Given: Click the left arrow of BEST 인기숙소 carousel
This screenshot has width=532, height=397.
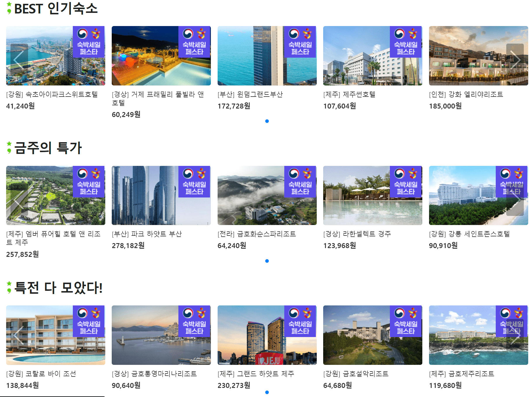Looking at the screenshot, I should [18, 60].
